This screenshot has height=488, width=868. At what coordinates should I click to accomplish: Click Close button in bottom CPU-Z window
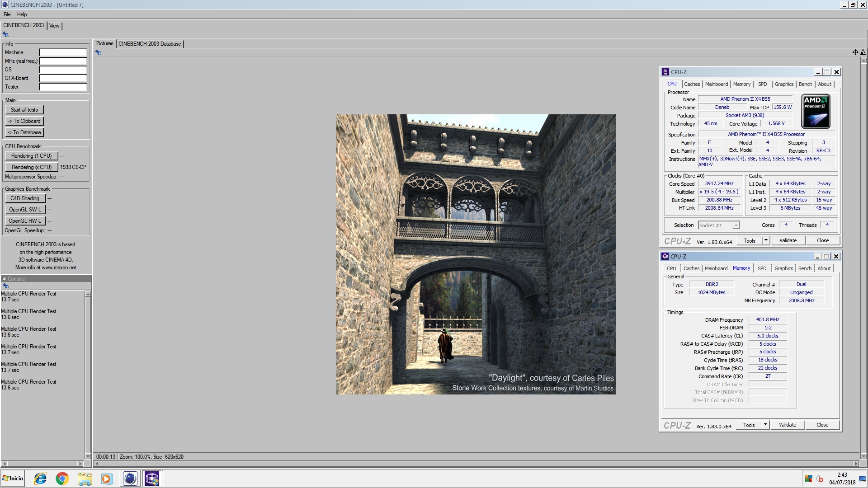point(822,425)
